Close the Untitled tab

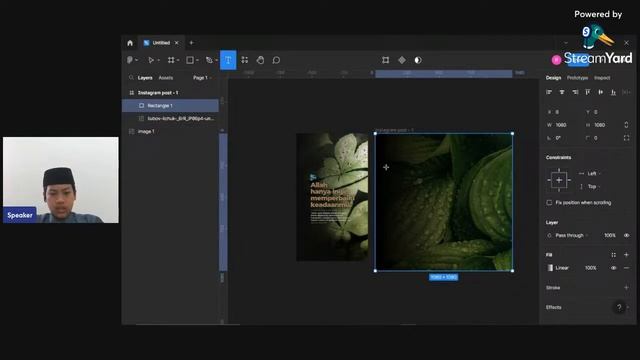[x=177, y=43]
